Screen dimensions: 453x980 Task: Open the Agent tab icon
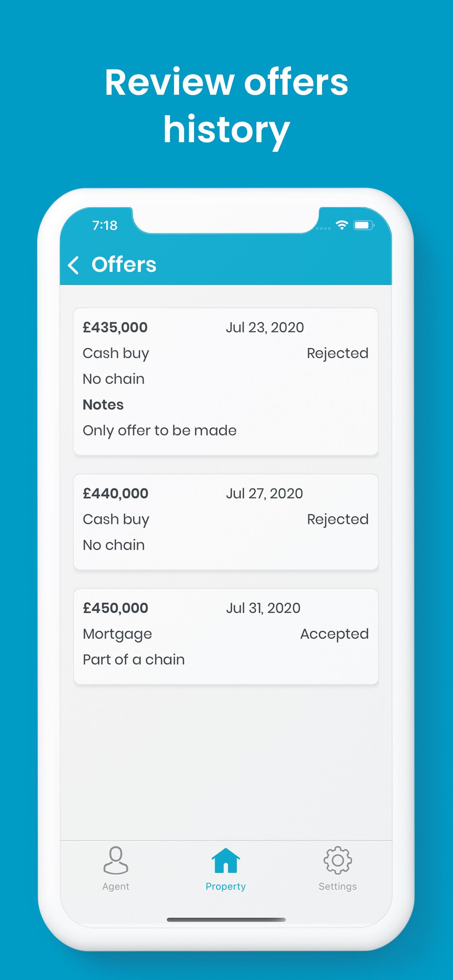[116, 860]
